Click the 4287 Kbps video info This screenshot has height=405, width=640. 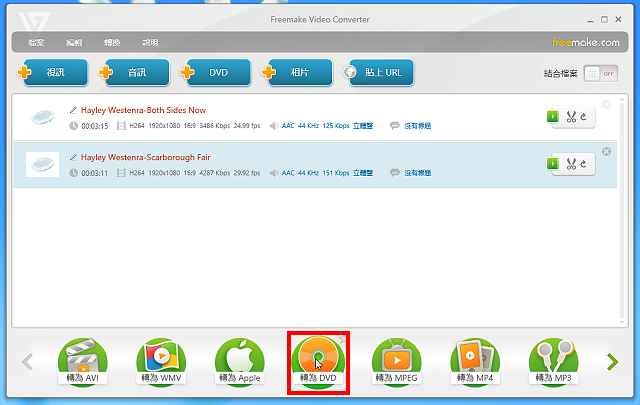(215, 173)
